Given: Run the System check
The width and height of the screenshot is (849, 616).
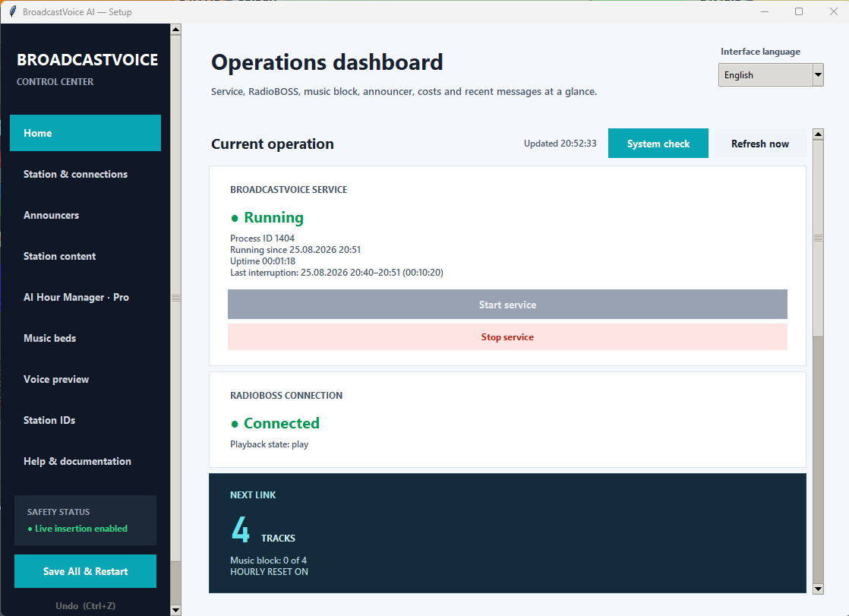Looking at the screenshot, I should click(x=658, y=144).
